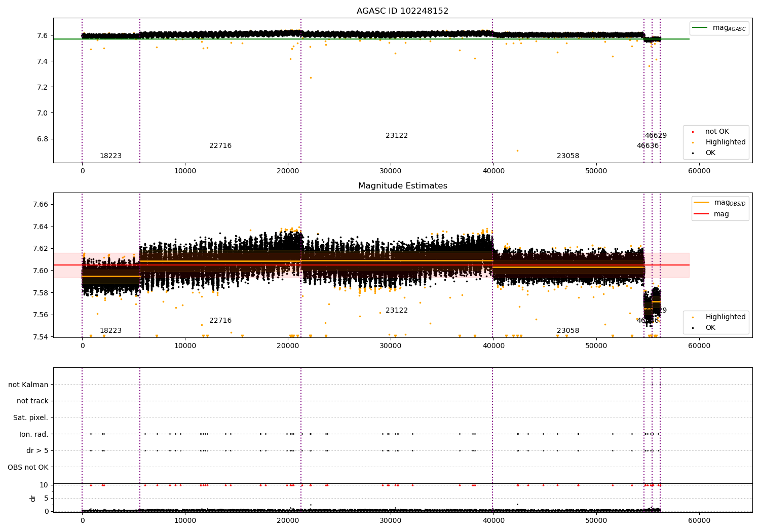Click OBSID label 46629 in top plot
The height and width of the screenshot is (532, 760).
656,136
